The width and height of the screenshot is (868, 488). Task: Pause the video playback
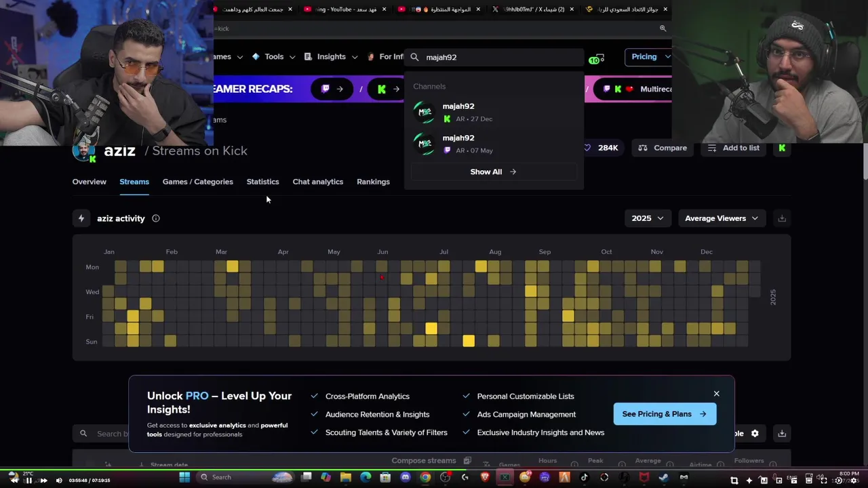click(28, 481)
